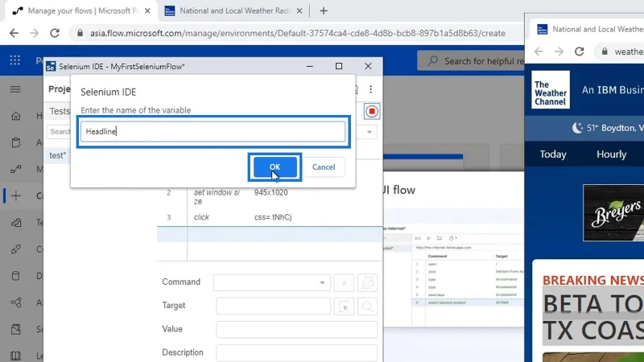The height and width of the screenshot is (362, 644).
Task: Open a new browser tab
Action: click(324, 11)
